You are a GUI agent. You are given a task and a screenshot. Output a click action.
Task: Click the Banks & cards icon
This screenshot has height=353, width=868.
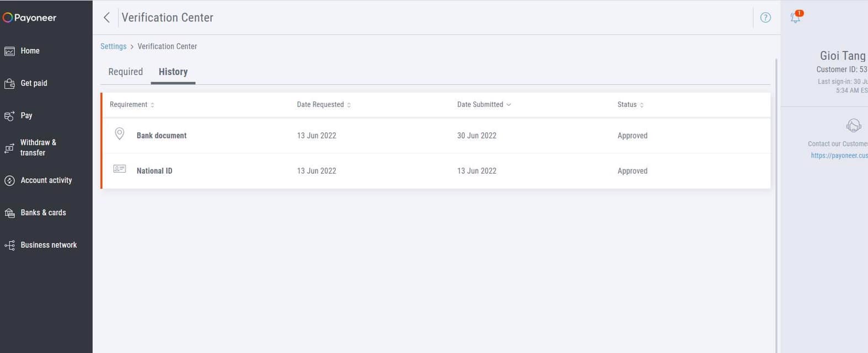pos(10,213)
